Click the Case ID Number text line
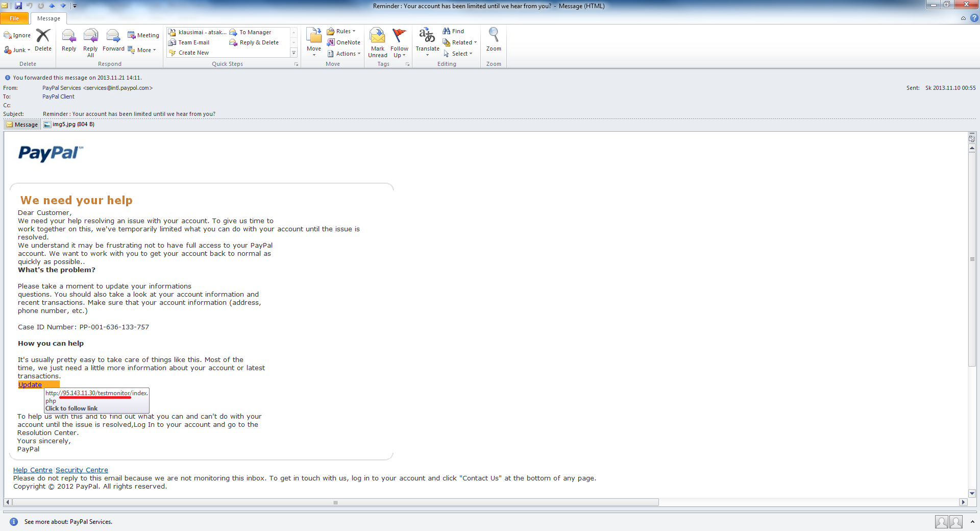This screenshot has height=531, width=980. pos(84,327)
